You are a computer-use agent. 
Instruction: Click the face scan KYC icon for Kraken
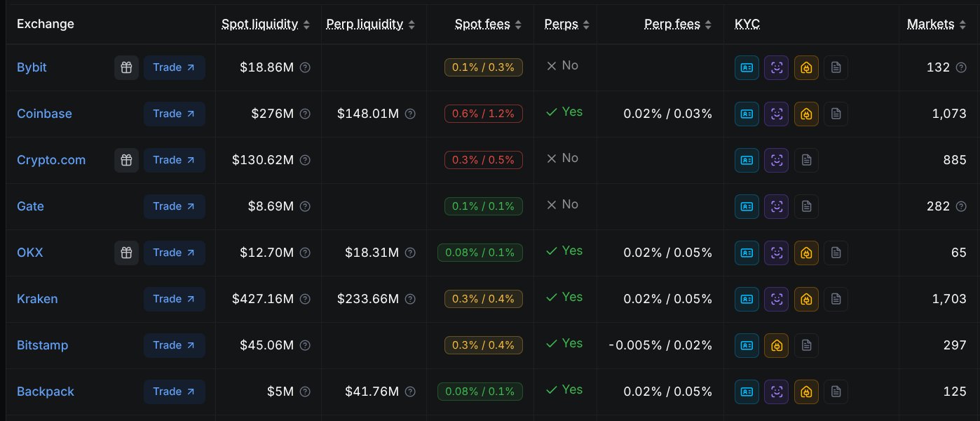tap(776, 299)
